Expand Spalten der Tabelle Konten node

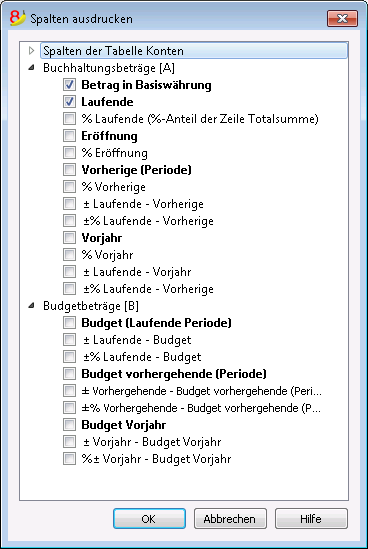[32, 51]
